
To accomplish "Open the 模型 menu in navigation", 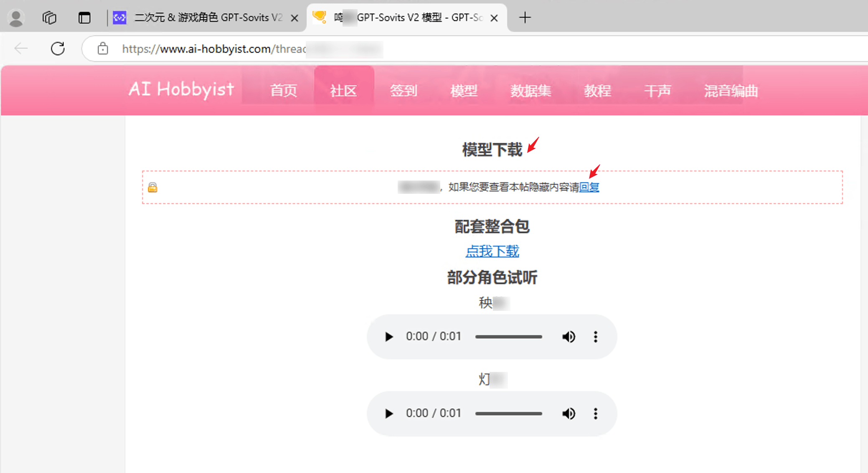I will click(x=464, y=91).
